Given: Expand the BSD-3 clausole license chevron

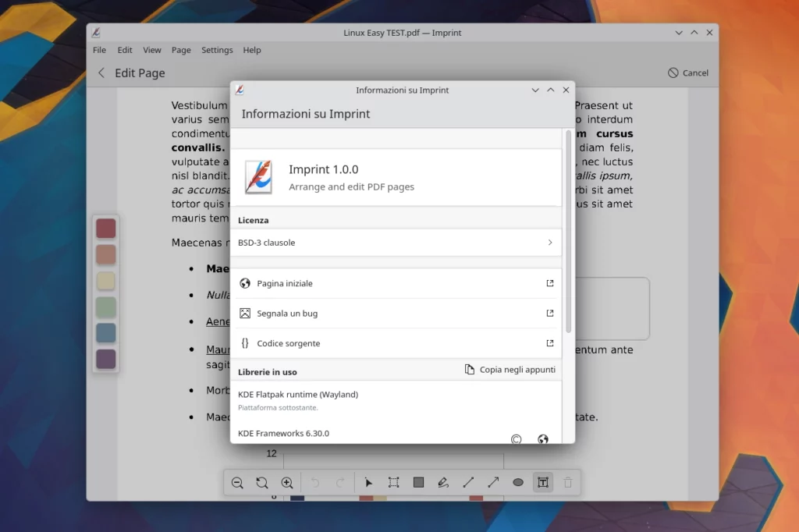Looking at the screenshot, I should (x=550, y=243).
